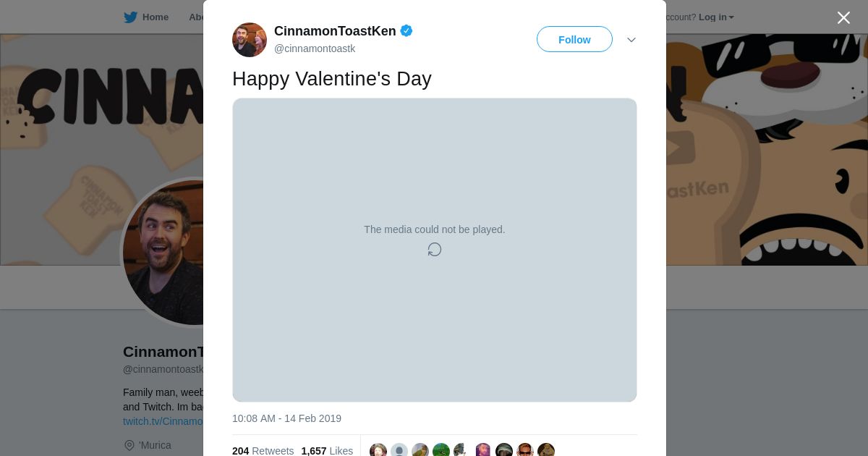Go to the Home tab
The height and width of the screenshot is (456, 868).
pyautogui.click(x=156, y=17)
